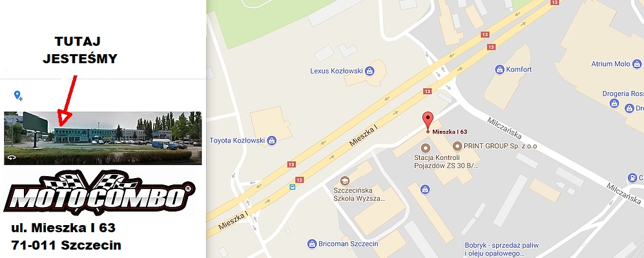Click the MotoCombo logo

coord(99,193)
